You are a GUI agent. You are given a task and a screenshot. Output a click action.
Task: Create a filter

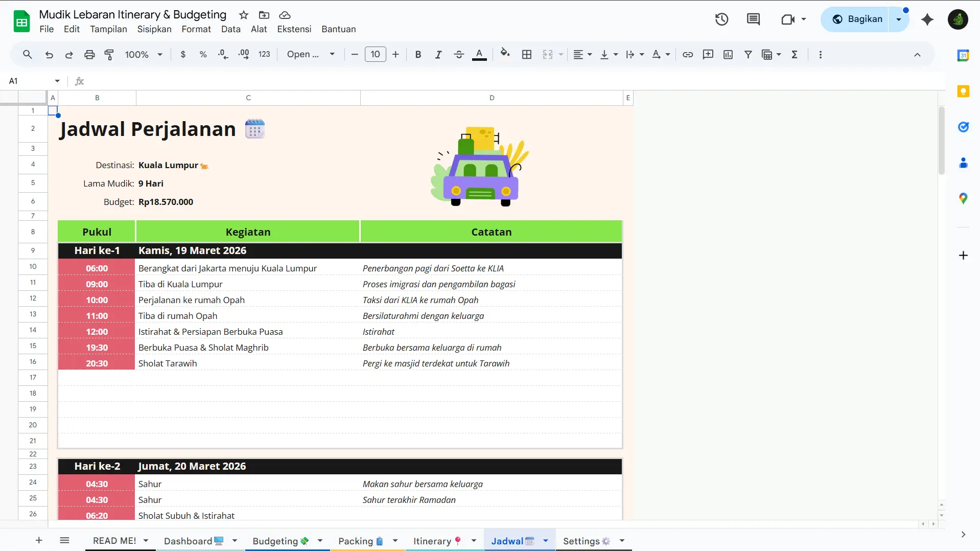(x=748, y=54)
